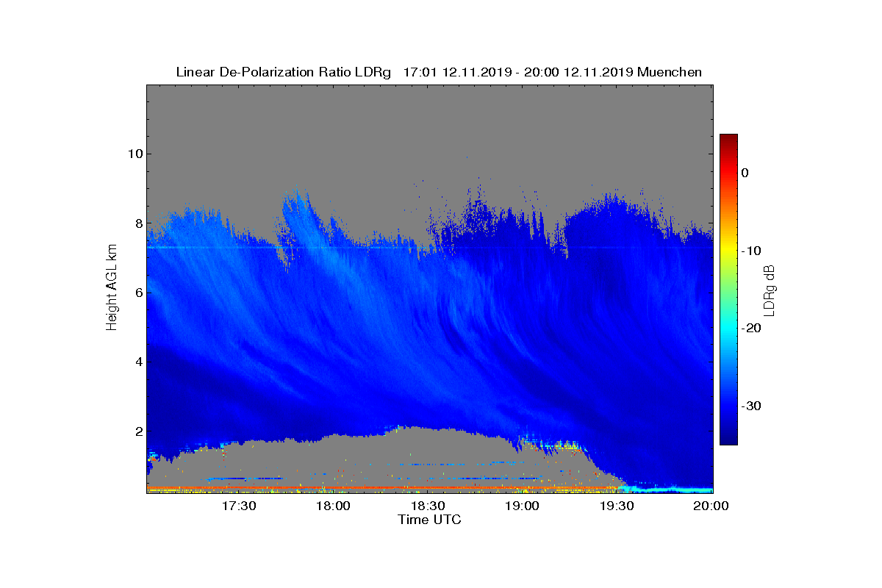
Task: Click the 'Height AGL km' y-axis label
Action: (112, 289)
